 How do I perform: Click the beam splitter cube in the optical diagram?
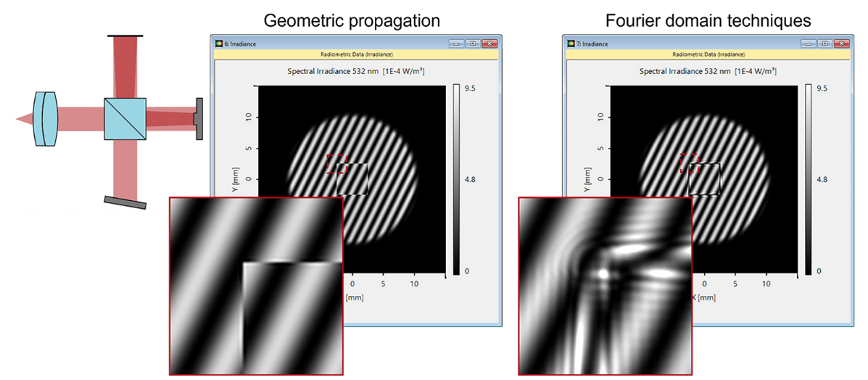click(124, 118)
